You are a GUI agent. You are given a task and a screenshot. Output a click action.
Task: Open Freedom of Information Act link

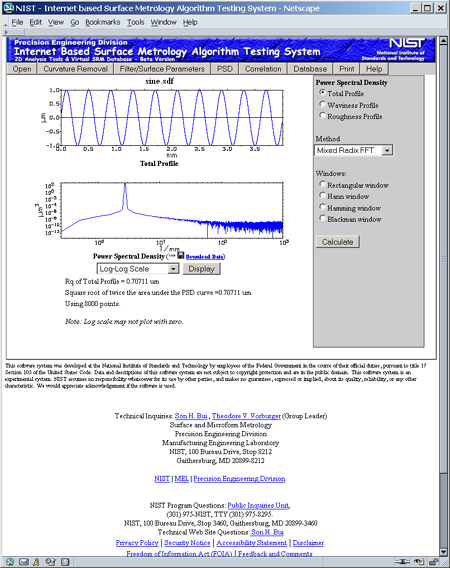(x=179, y=554)
